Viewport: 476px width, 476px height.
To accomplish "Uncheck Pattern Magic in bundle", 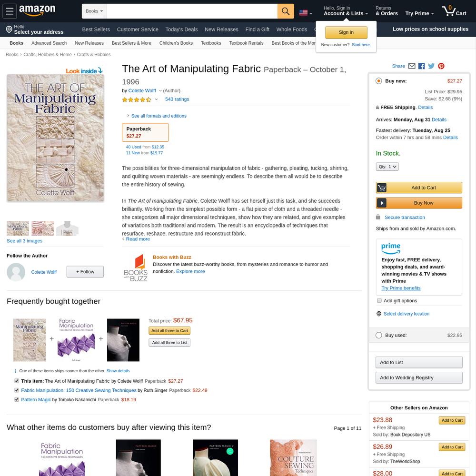I will 17,399.
